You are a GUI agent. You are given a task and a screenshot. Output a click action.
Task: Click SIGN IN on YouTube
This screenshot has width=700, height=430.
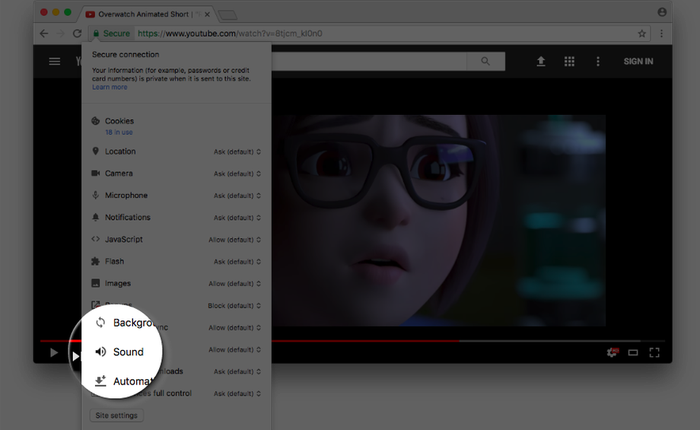tap(638, 61)
